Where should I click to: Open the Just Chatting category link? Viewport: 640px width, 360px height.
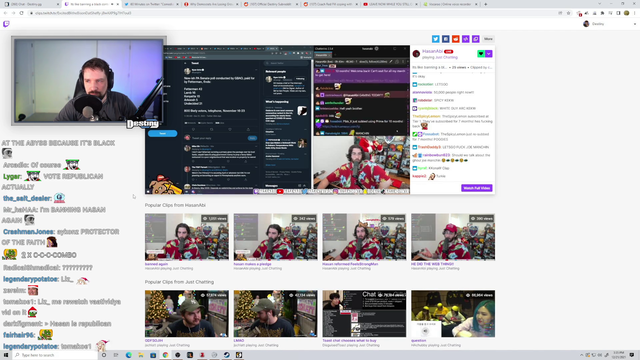pyautogui.click(x=448, y=58)
